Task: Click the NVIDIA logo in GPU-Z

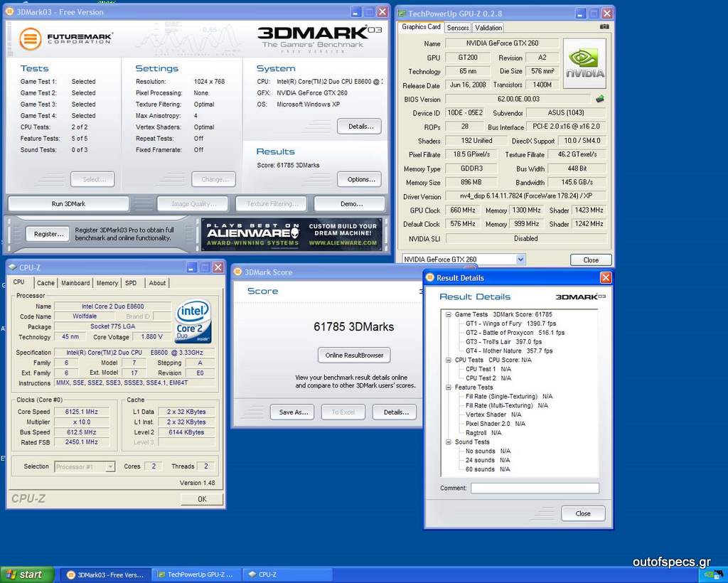Action: (584, 63)
